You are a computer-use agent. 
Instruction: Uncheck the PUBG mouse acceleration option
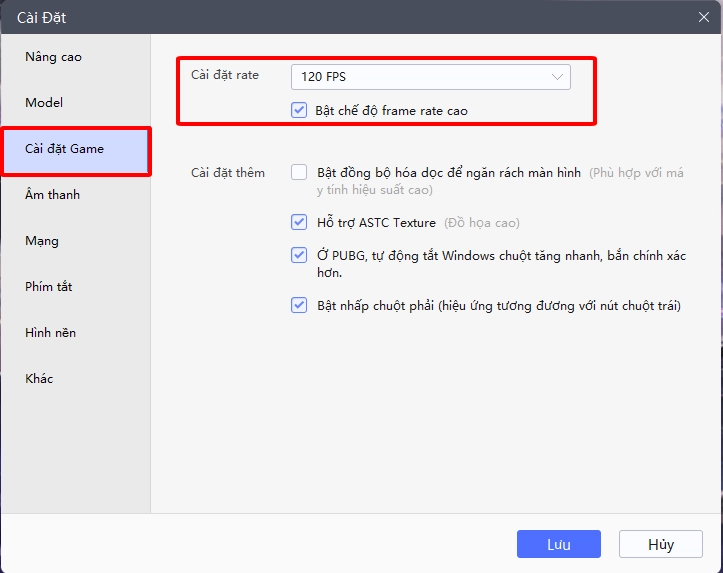[x=299, y=255]
